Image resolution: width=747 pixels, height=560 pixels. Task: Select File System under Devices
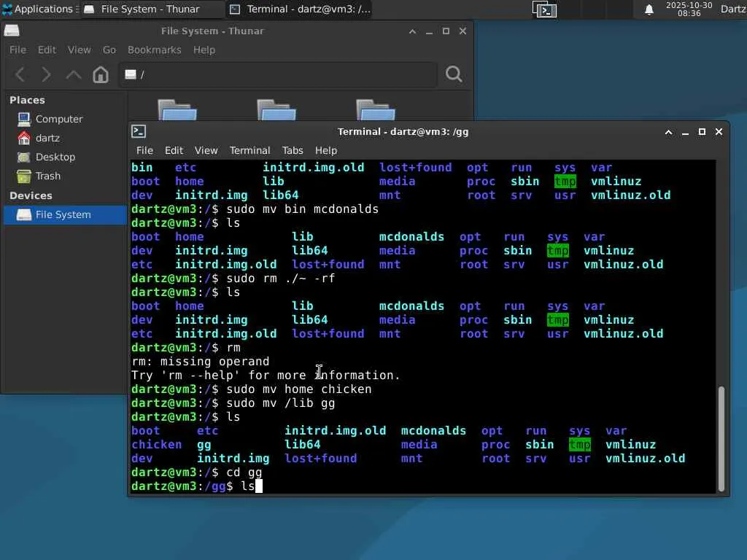(65, 215)
